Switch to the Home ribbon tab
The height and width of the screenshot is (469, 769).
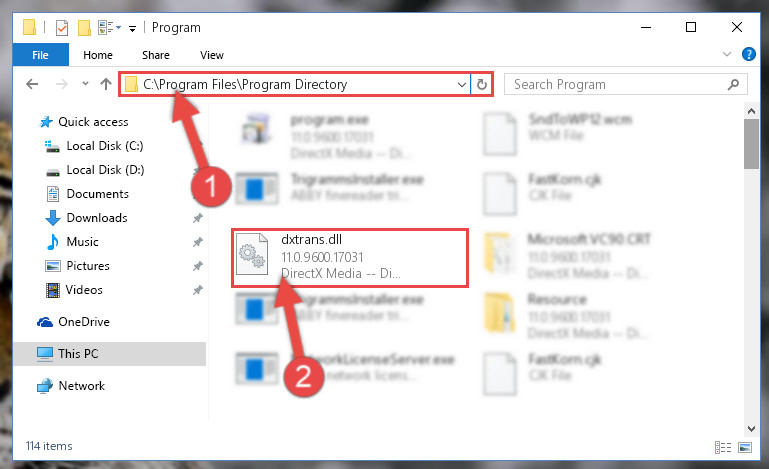coord(98,55)
